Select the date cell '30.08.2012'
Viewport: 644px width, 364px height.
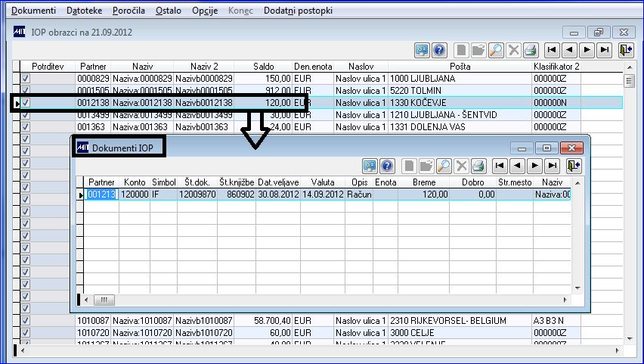pos(278,194)
